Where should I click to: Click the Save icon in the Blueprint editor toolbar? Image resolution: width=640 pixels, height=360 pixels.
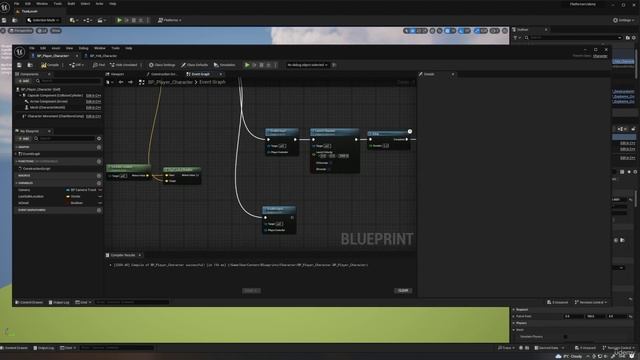(19, 65)
